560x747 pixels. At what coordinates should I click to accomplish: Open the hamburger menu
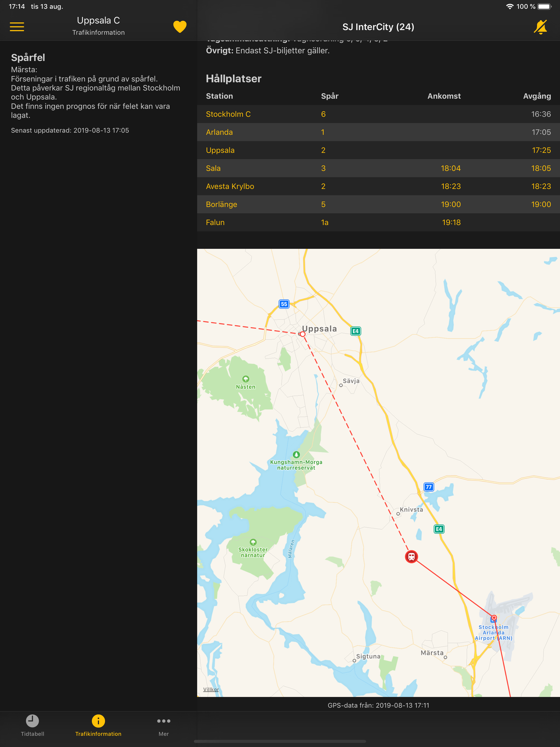click(17, 27)
